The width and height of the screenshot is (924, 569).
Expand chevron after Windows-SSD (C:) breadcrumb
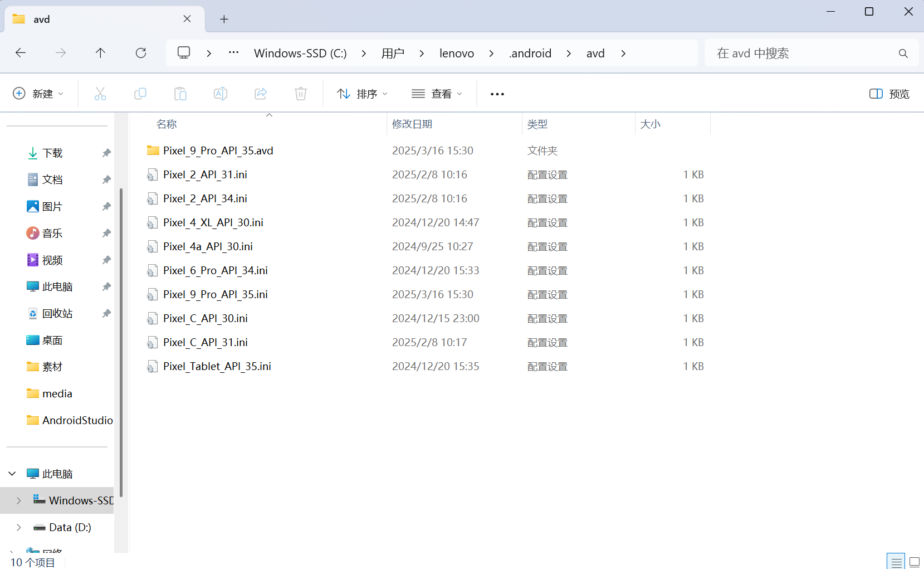click(364, 54)
